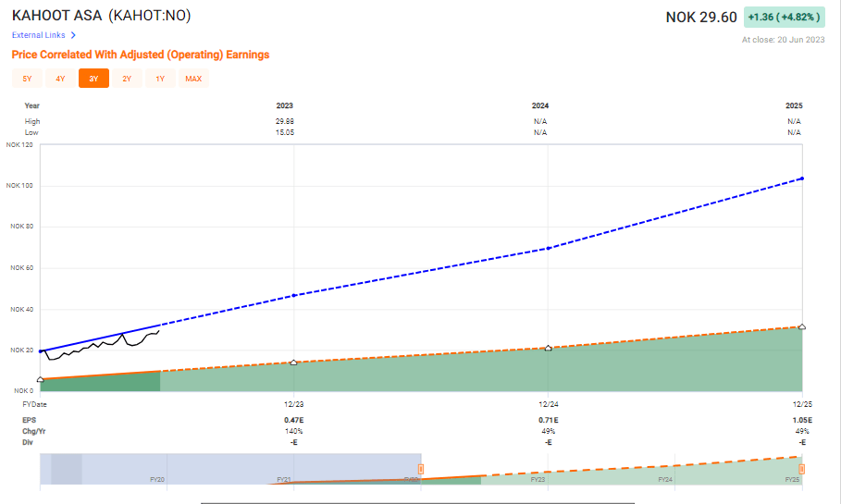Click the At close: 20 Jun 2023 text
This screenshot has width=841, height=504.
(x=783, y=40)
